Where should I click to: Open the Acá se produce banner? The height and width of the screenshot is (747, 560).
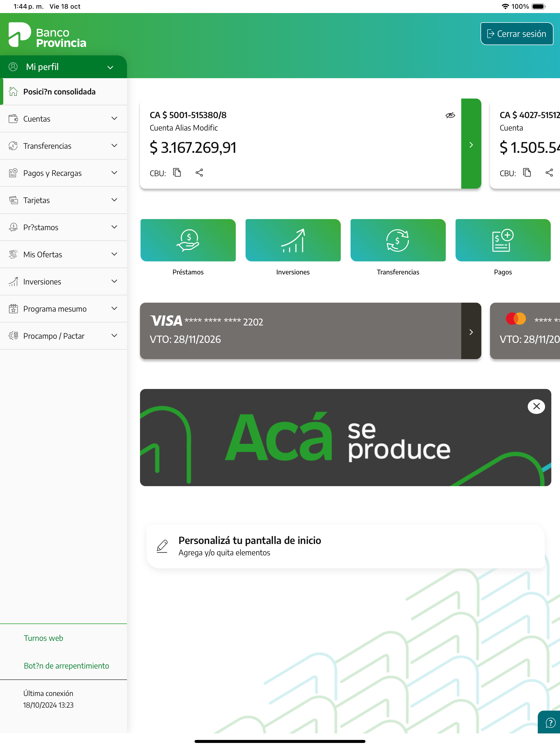tap(345, 438)
